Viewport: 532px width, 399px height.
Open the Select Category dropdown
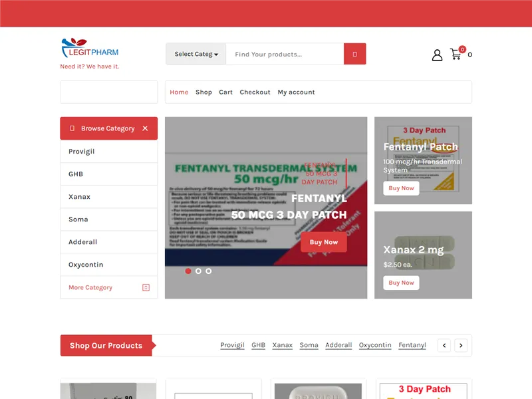click(x=196, y=54)
